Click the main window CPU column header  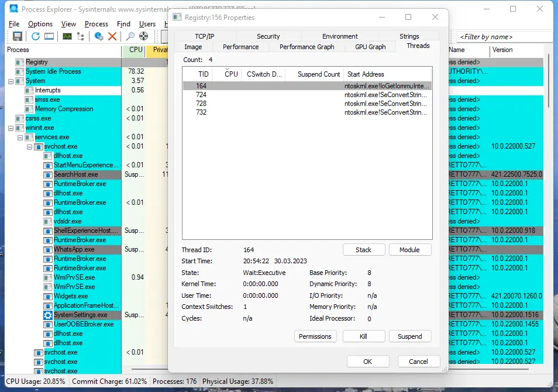coord(134,50)
